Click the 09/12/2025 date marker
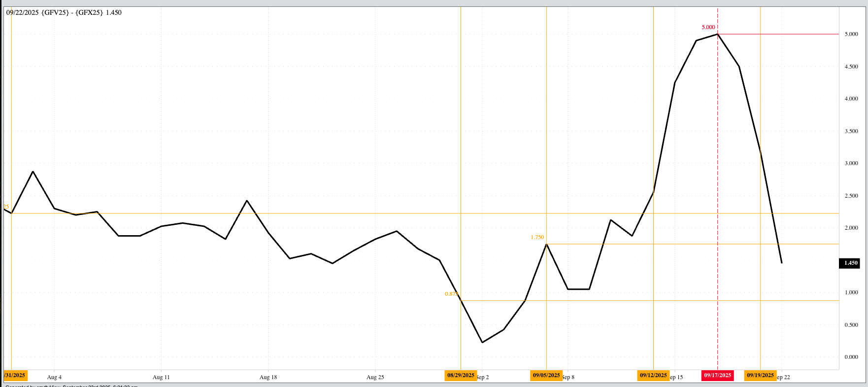The image size is (868, 387). click(653, 376)
